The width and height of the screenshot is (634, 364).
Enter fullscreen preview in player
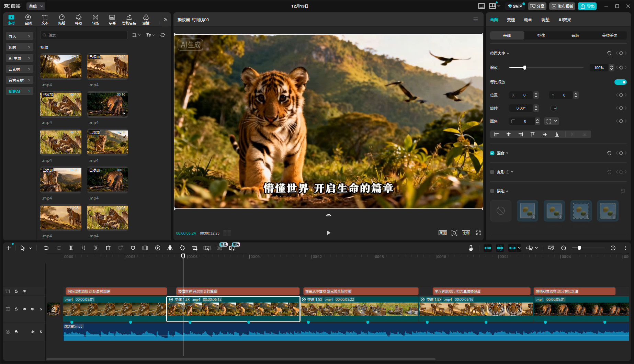click(478, 233)
